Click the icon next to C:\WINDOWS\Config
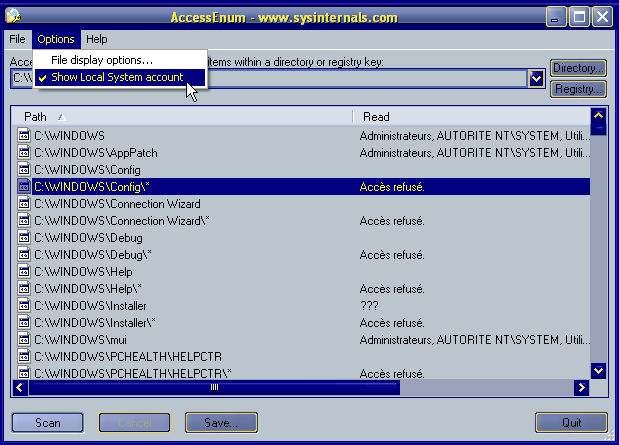The image size is (619, 445). pos(24,169)
